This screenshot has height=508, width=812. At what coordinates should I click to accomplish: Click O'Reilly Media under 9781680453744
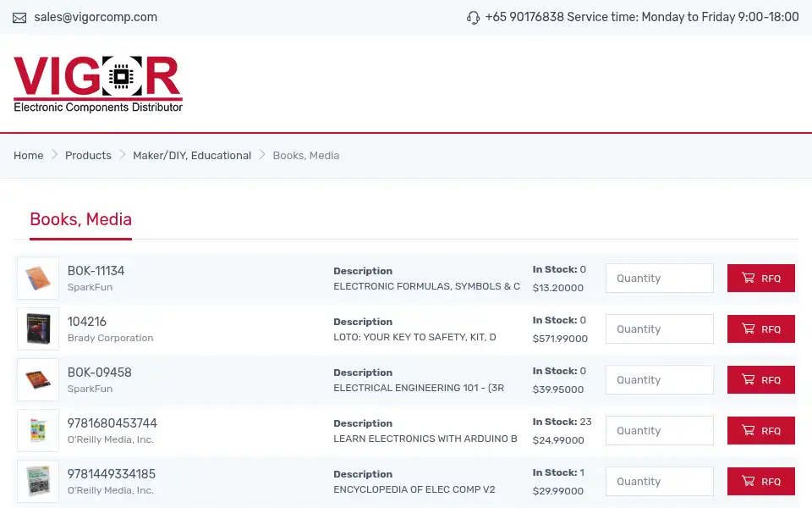(x=111, y=439)
